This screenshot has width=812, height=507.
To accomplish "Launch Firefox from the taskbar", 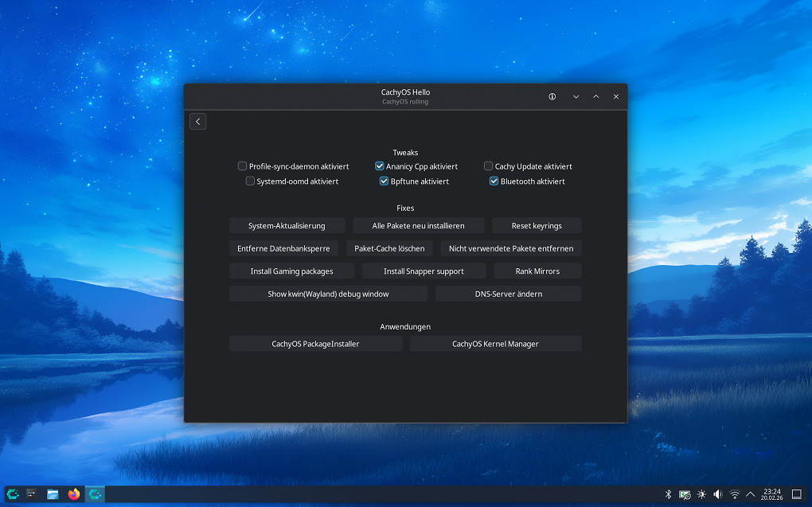I will [x=73, y=494].
